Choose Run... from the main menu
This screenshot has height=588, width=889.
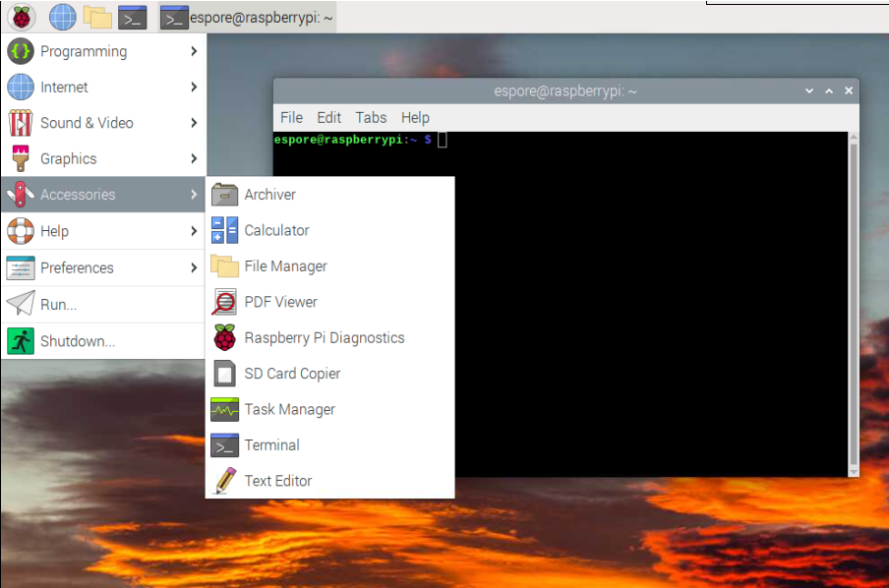point(58,305)
